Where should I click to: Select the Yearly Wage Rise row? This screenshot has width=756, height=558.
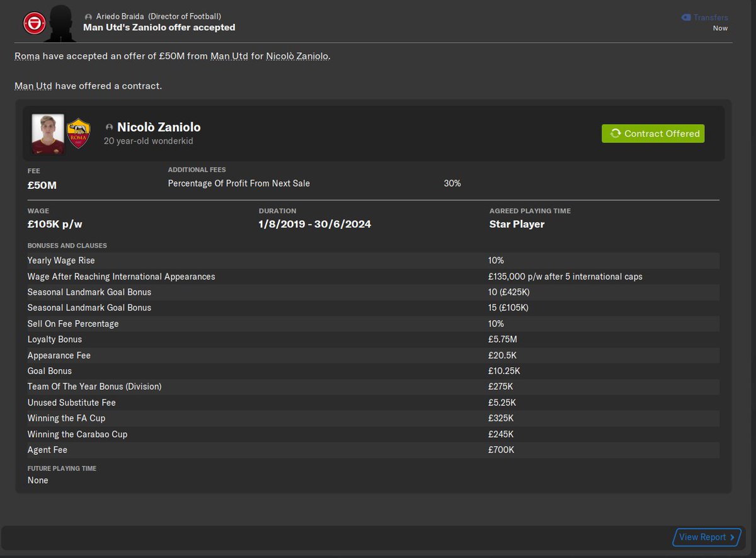click(373, 261)
